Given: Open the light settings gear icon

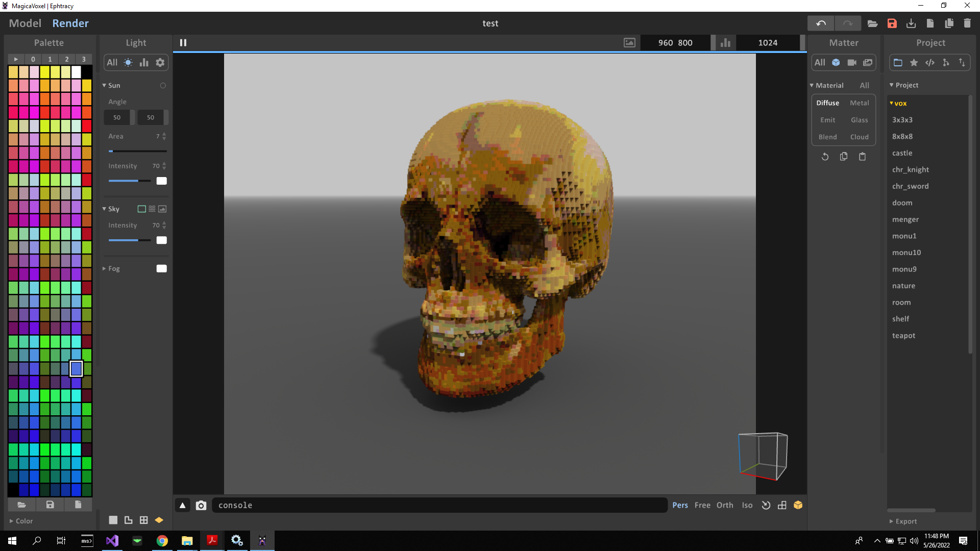Looking at the screenshot, I should (x=160, y=62).
